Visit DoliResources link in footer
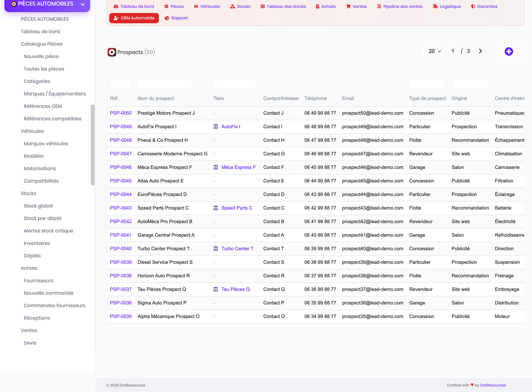The height and width of the screenshot is (392, 532). coord(493,385)
